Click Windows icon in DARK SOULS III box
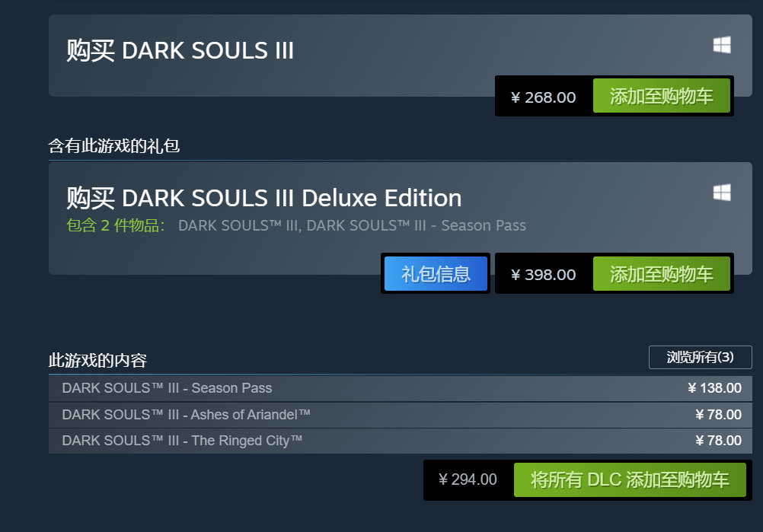Screen dimensions: 763x532 tap(722, 46)
